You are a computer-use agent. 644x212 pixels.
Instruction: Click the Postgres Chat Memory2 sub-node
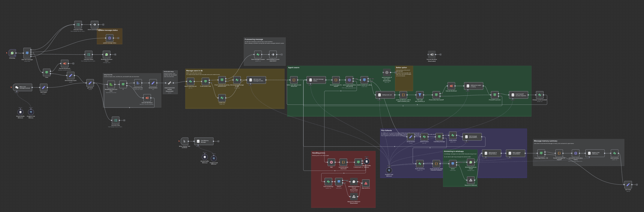click(389, 170)
